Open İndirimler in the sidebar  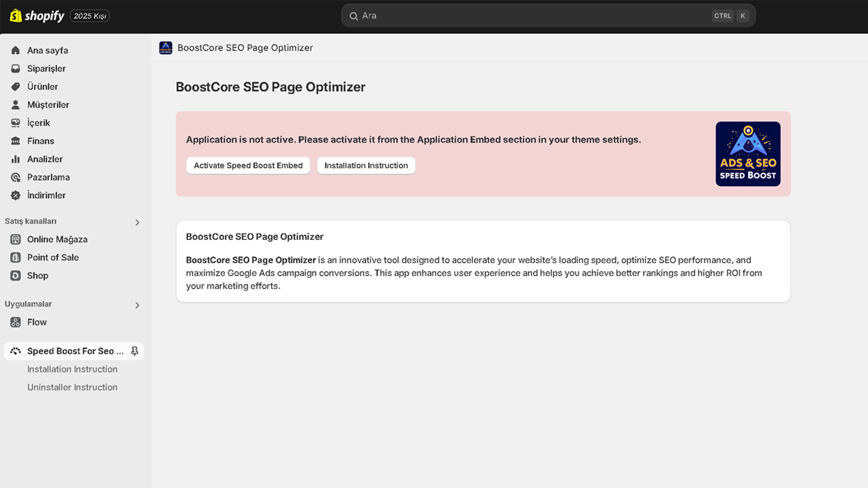(47, 195)
